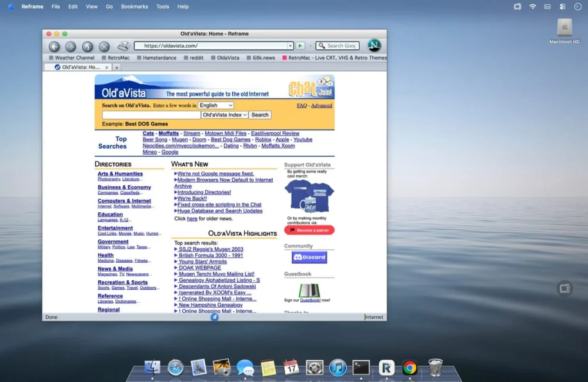Open the Mail stamp dock icon
The height and width of the screenshot is (382, 588).
[198, 367]
